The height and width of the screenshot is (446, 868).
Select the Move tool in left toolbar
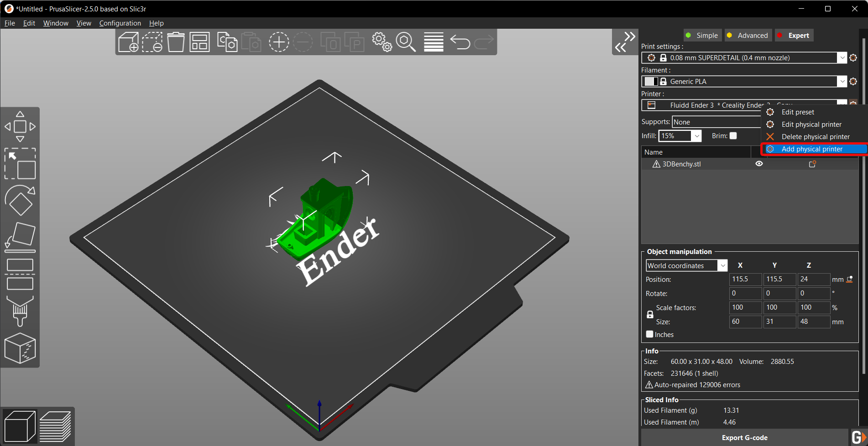(x=20, y=126)
